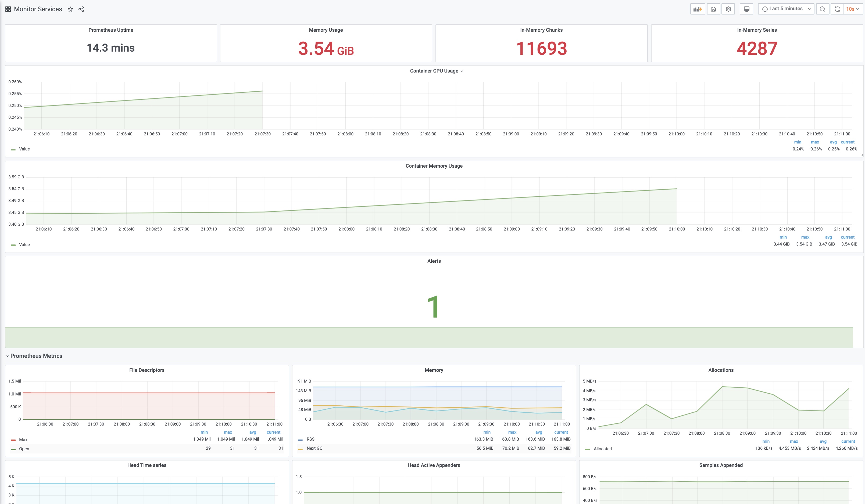Open Memory graph panel title menu
Viewport: 865px width, 504px height.
pos(434,370)
